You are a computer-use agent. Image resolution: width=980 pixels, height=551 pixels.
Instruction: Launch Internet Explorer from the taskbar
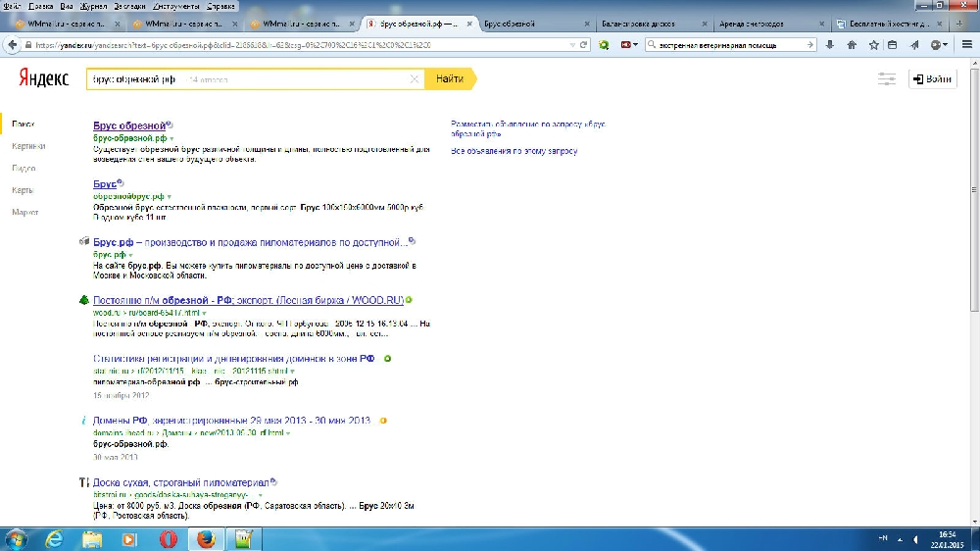[x=54, y=539]
